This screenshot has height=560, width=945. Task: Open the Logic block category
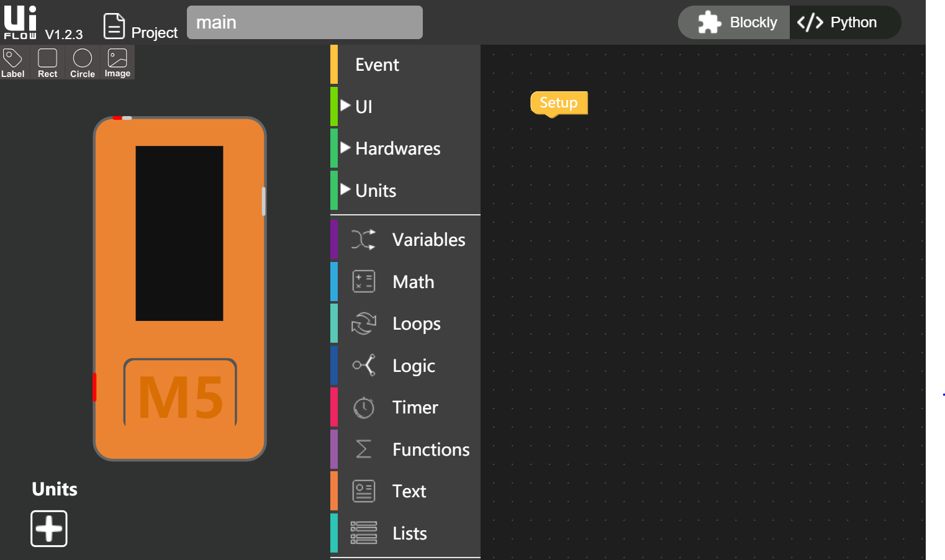coord(405,366)
